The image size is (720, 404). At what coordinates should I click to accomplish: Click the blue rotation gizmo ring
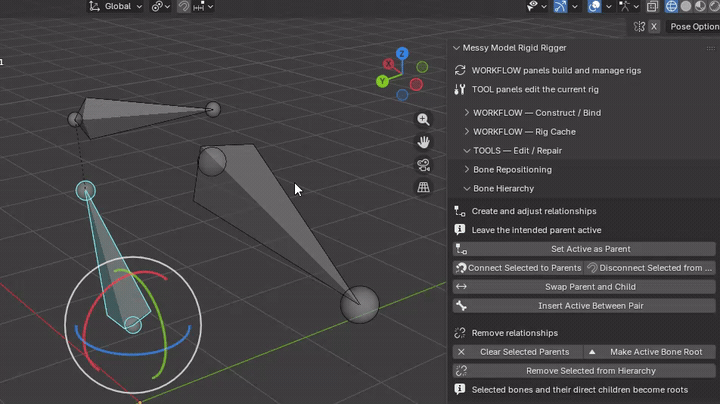(133, 353)
